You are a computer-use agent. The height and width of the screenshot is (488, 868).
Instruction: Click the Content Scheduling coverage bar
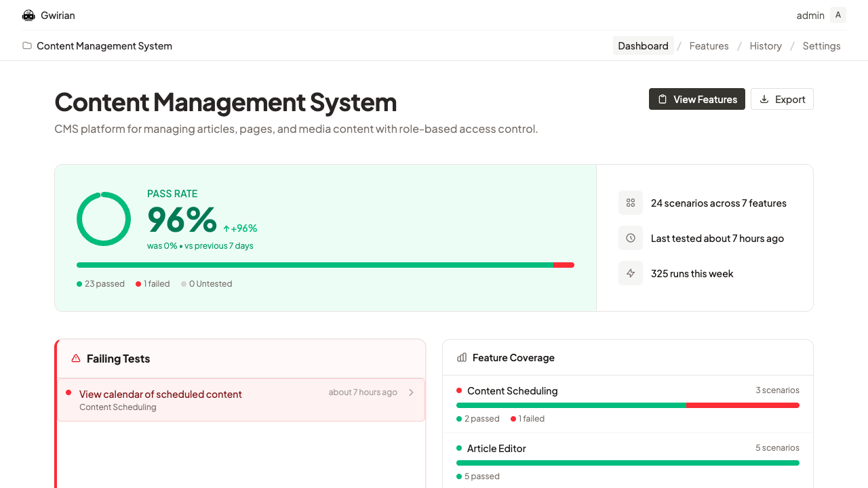pos(627,405)
